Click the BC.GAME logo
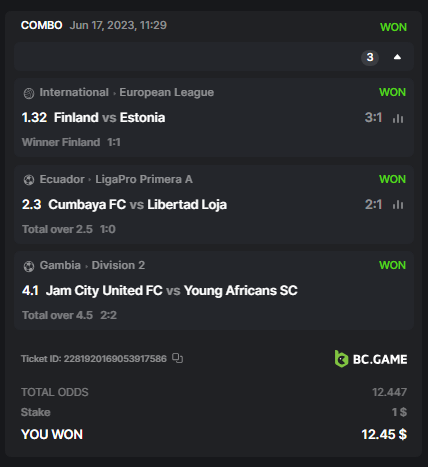Screen dimensions: 428x467 371,359
